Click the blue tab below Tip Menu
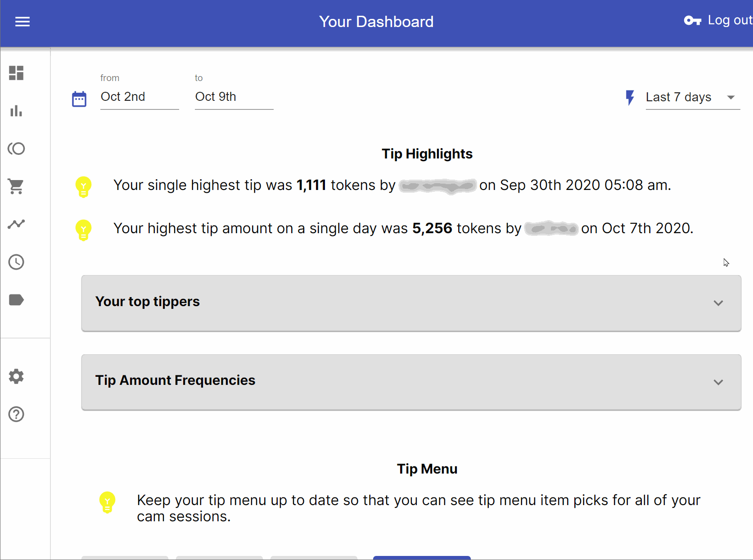The width and height of the screenshot is (753, 560). tap(422, 558)
